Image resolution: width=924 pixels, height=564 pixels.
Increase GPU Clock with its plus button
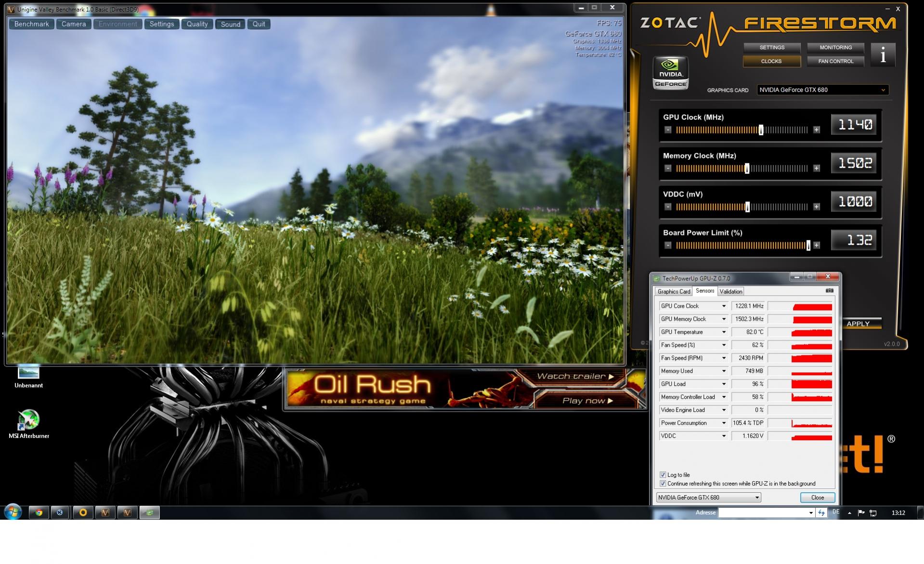click(817, 130)
